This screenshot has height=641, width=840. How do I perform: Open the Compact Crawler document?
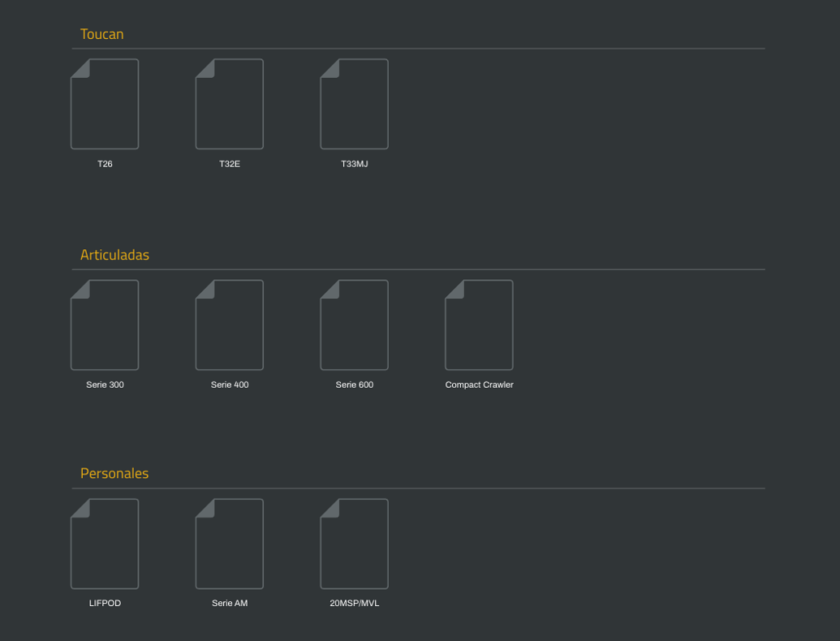(x=479, y=325)
